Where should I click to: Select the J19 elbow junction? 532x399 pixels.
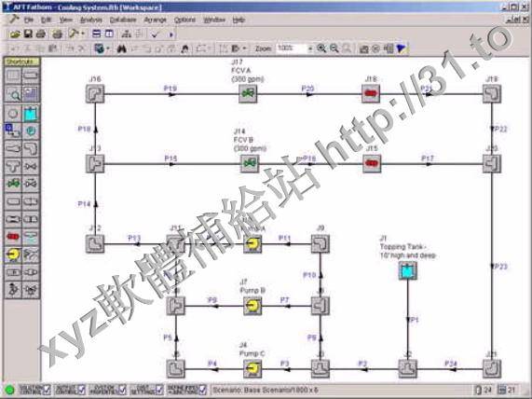point(492,94)
